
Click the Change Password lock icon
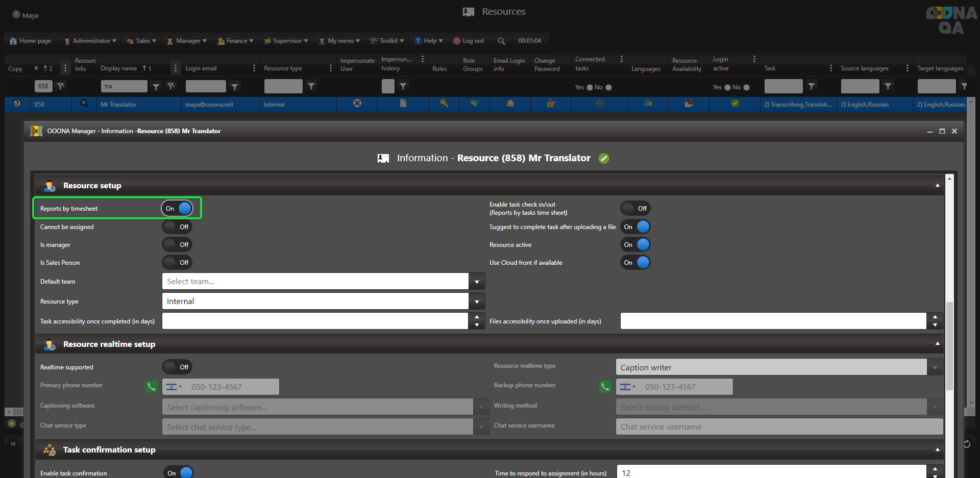(x=551, y=104)
